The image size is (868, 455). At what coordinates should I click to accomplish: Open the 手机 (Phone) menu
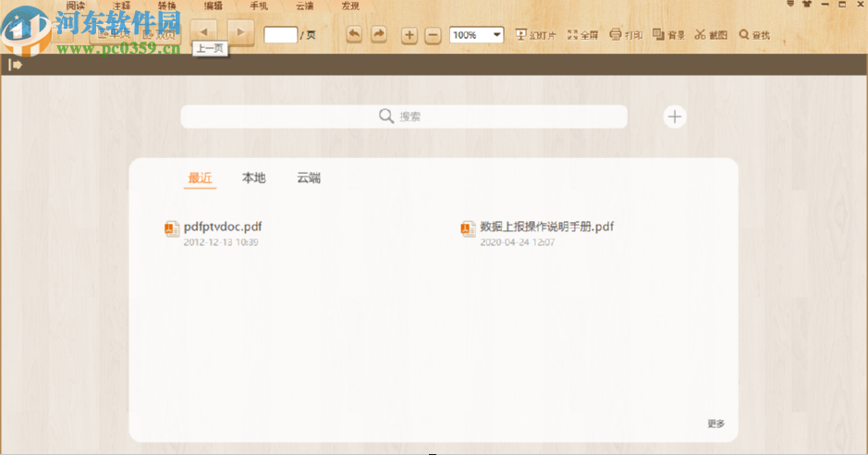click(x=259, y=6)
